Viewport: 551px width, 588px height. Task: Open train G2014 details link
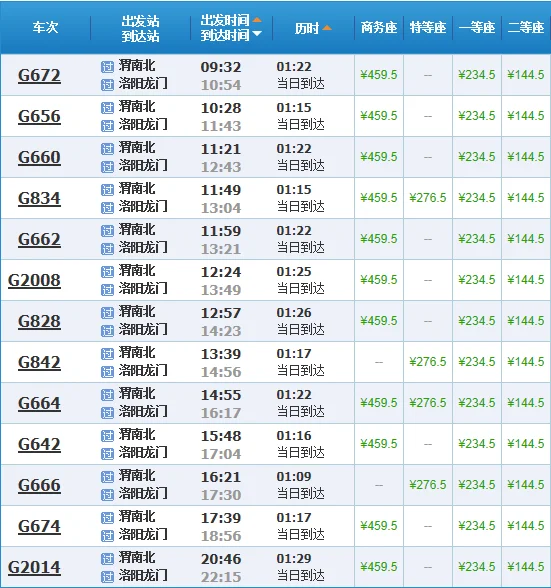[x=34, y=567]
